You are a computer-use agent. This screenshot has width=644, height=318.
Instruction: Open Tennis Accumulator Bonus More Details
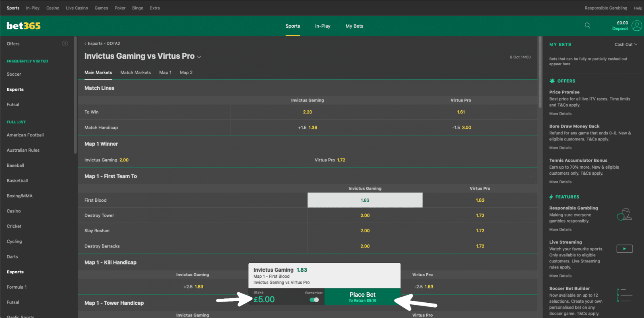pyautogui.click(x=560, y=182)
